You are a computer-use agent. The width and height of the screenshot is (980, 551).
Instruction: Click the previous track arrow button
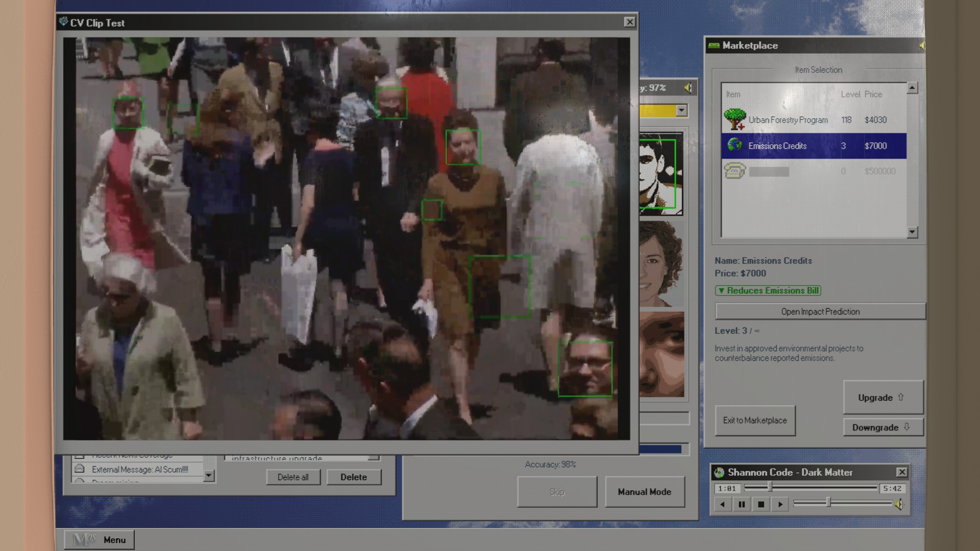[x=722, y=504]
